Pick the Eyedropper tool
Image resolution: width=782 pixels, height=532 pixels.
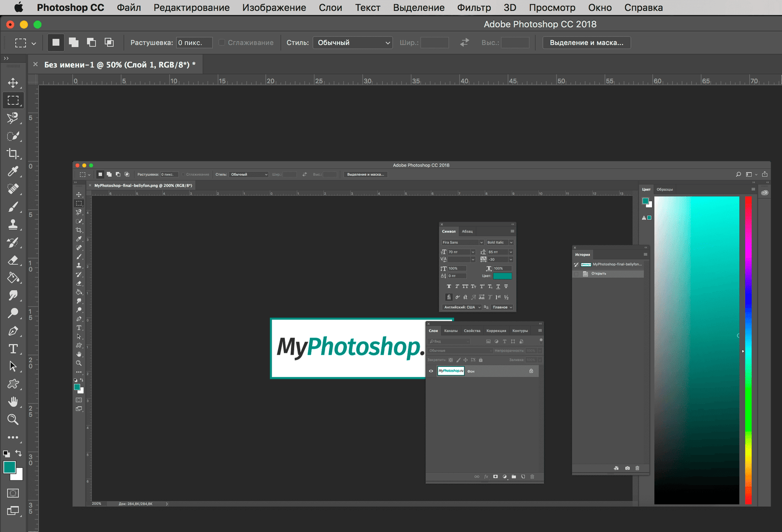(x=13, y=171)
